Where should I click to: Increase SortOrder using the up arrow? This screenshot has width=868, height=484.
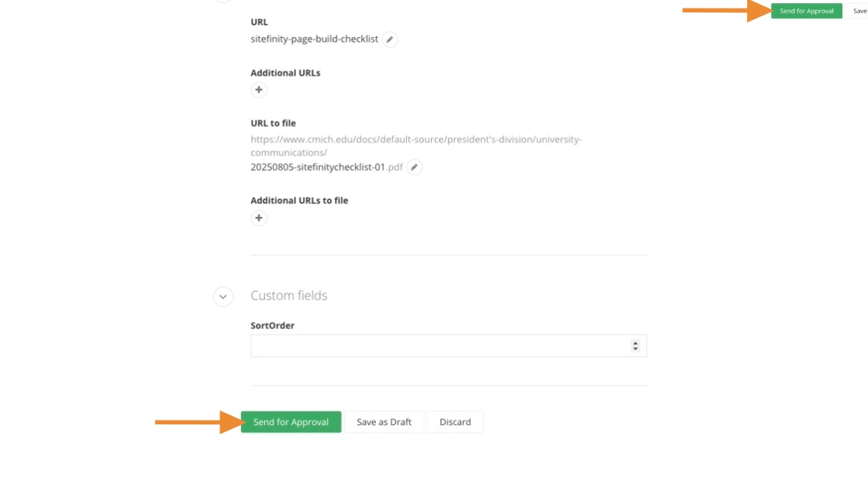coord(635,343)
